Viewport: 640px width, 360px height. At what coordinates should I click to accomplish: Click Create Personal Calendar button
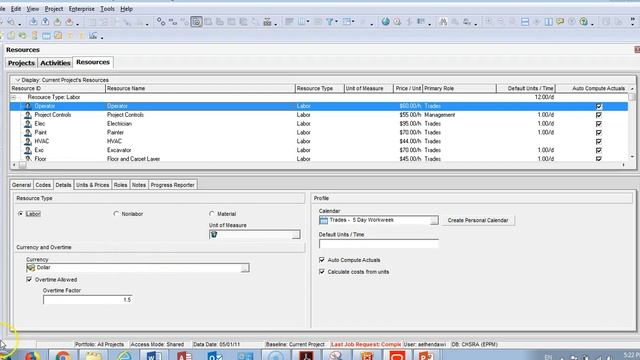point(478,220)
